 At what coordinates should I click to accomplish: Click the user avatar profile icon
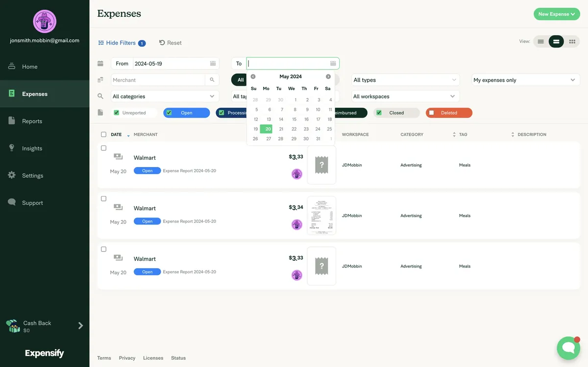point(45,21)
